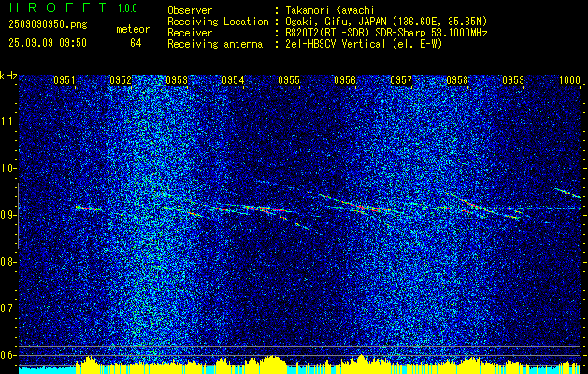This screenshot has height=374, width=588.
Task: Click the meteor echo streak near 0951
Action: pyautogui.click(x=88, y=208)
